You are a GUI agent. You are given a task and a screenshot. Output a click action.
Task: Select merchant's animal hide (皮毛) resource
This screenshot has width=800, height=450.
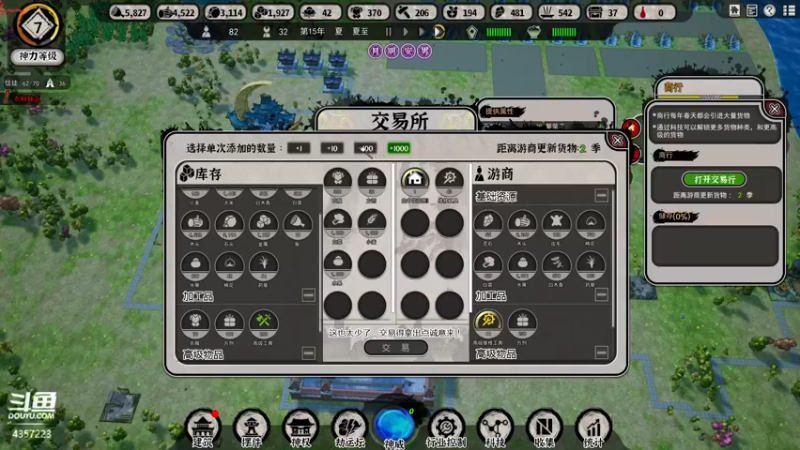[x=556, y=225]
